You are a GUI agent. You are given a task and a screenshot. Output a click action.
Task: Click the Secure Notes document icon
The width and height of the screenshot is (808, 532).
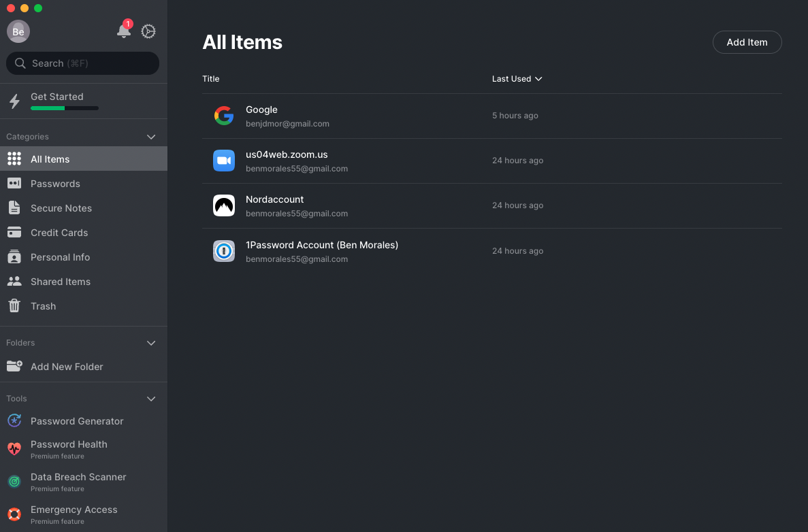point(14,207)
